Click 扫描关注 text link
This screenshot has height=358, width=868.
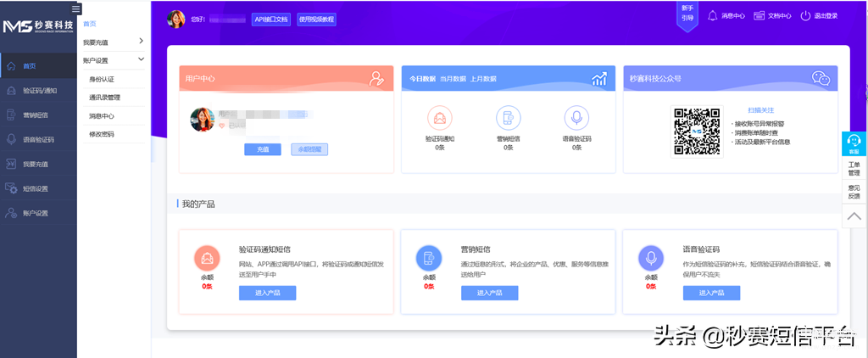(761, 110)
